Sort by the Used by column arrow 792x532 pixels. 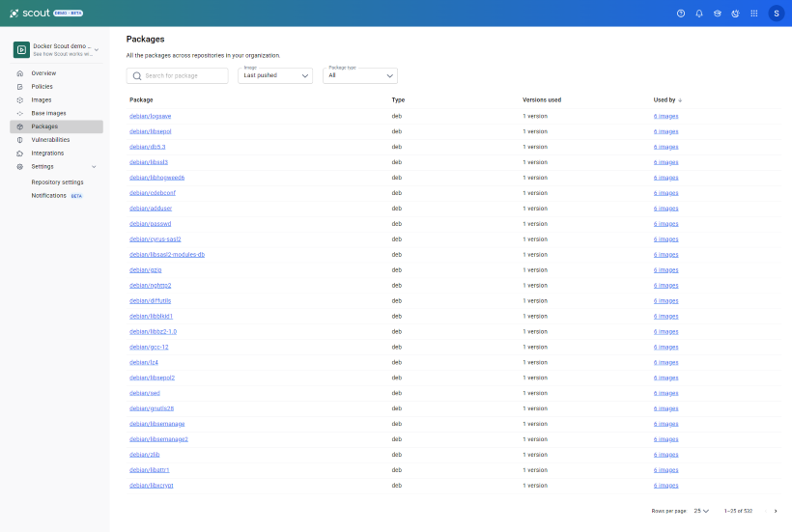[x=680, y=100]
